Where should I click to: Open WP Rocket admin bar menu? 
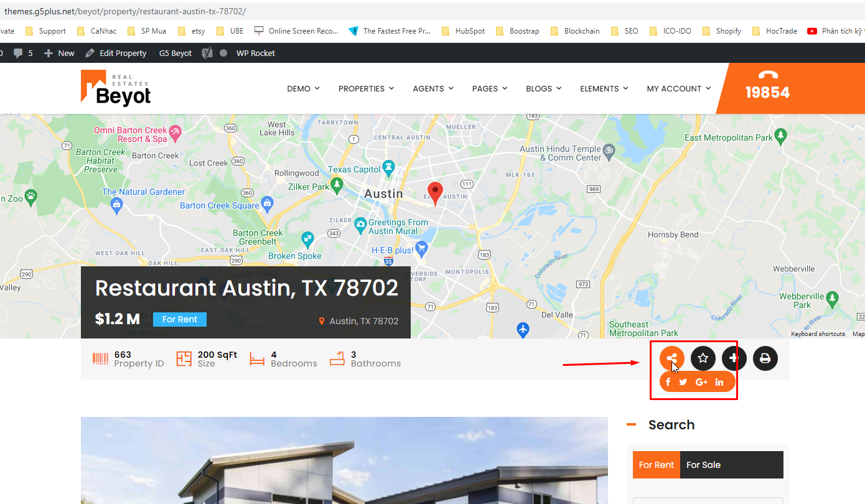click(255, 53)
